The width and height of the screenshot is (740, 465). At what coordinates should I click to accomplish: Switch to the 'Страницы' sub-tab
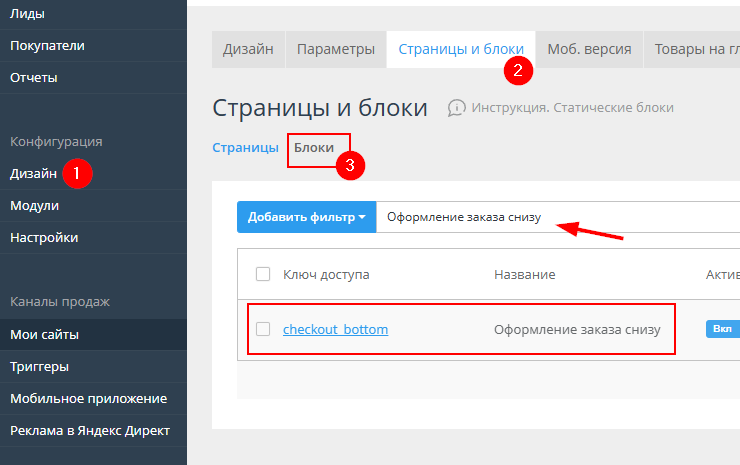tap(245, 147)
